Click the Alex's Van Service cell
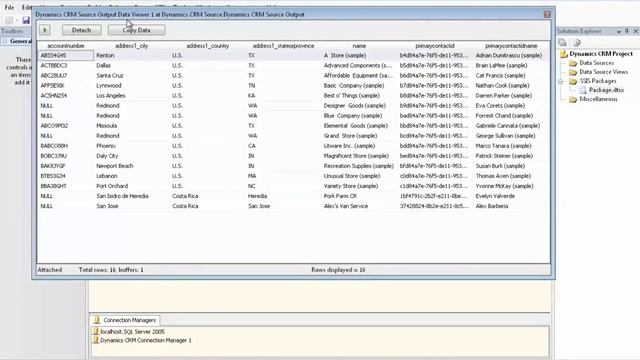 click(x=359, y=206)
